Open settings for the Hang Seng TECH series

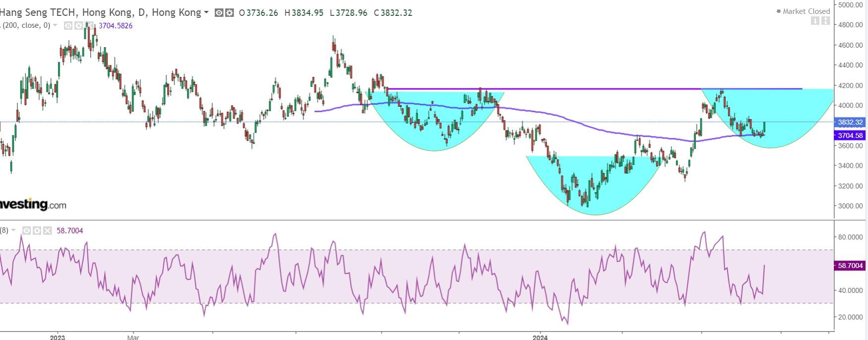point(229,13)
